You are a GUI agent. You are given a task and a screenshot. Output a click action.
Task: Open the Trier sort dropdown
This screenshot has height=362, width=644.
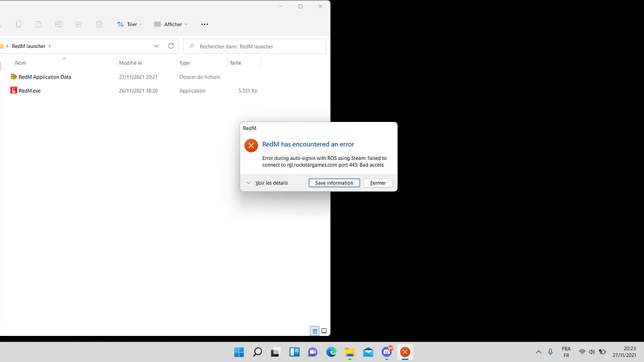pyautogui.click(x=129, y=24)
